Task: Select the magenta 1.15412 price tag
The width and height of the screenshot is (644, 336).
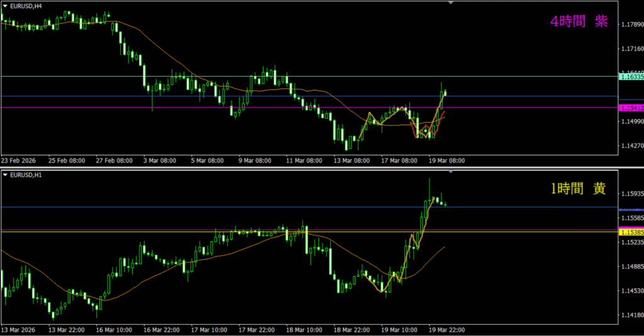Action: (631, 108)
